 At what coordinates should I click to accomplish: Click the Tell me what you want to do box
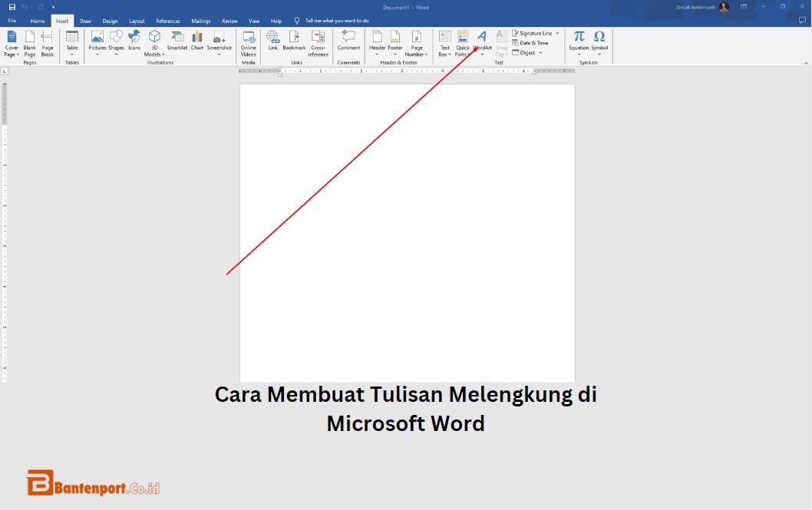[x=330, y=21]
